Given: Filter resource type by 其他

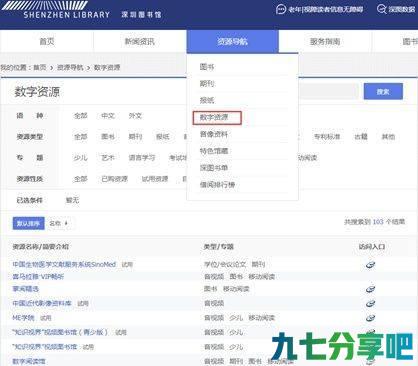Looking at the screenshot, I should point(388,137).
